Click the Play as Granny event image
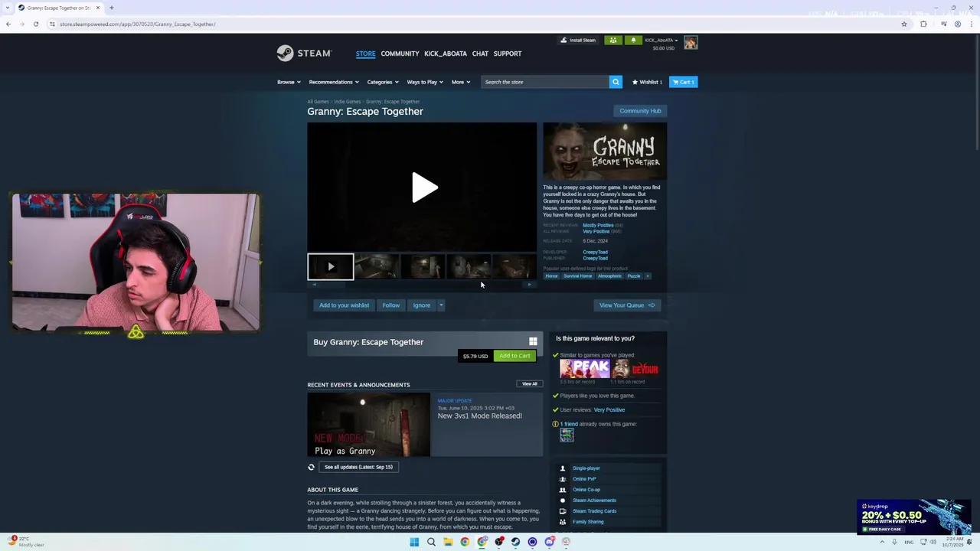Viewport: 980px width, 551px height. click(x=369, y=425)
